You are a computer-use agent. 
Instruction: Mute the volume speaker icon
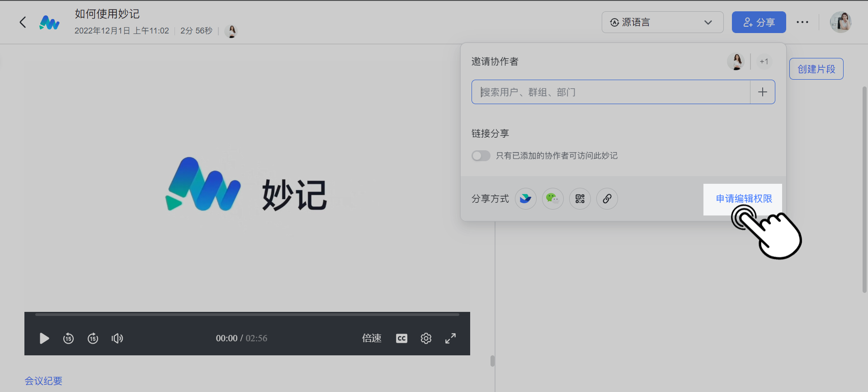click(117, 338)
